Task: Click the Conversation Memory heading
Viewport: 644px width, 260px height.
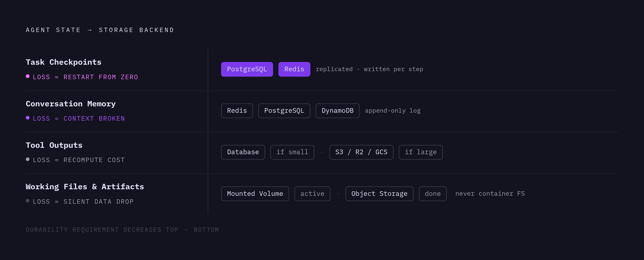Action: tap(71, 104)
